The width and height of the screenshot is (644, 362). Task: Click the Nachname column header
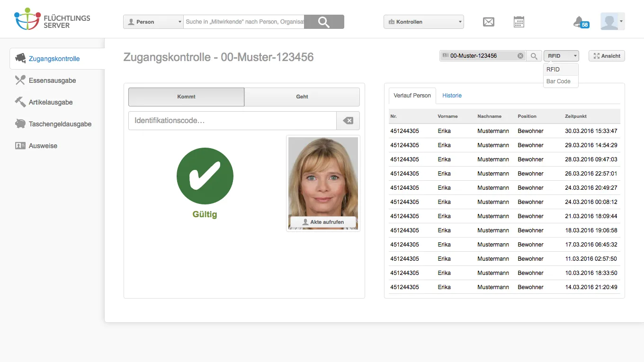[489, 116]
